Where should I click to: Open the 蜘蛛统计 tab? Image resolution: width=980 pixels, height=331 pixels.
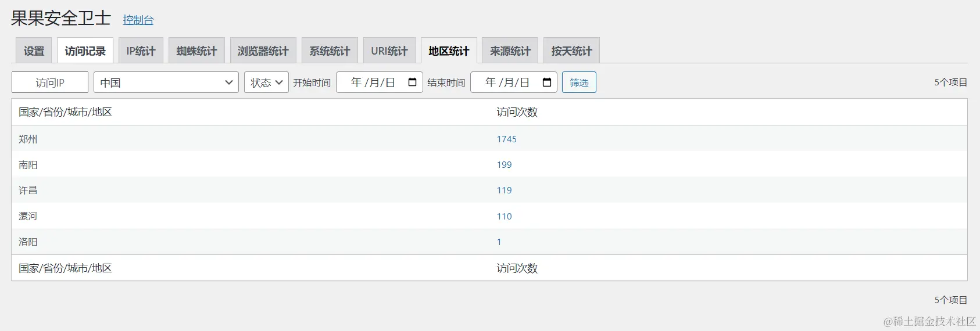(x=196, y=51)
